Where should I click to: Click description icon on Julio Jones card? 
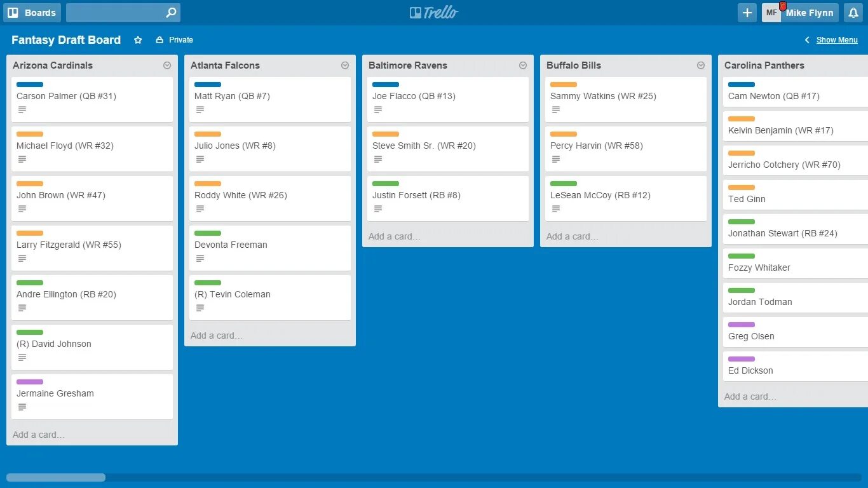tap(200, 159)
